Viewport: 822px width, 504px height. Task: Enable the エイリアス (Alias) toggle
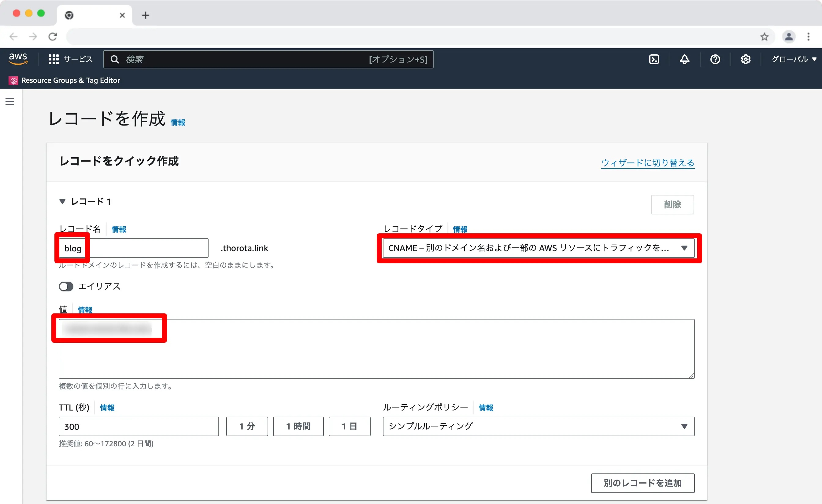pos(66,286)
